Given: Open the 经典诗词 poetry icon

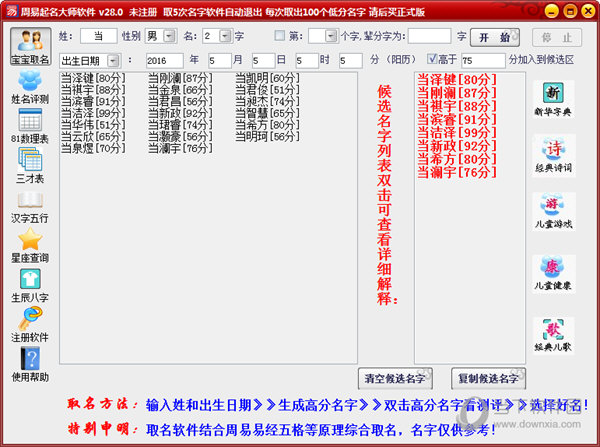Looking at the screenshot, I should click(x=553, y=155).
